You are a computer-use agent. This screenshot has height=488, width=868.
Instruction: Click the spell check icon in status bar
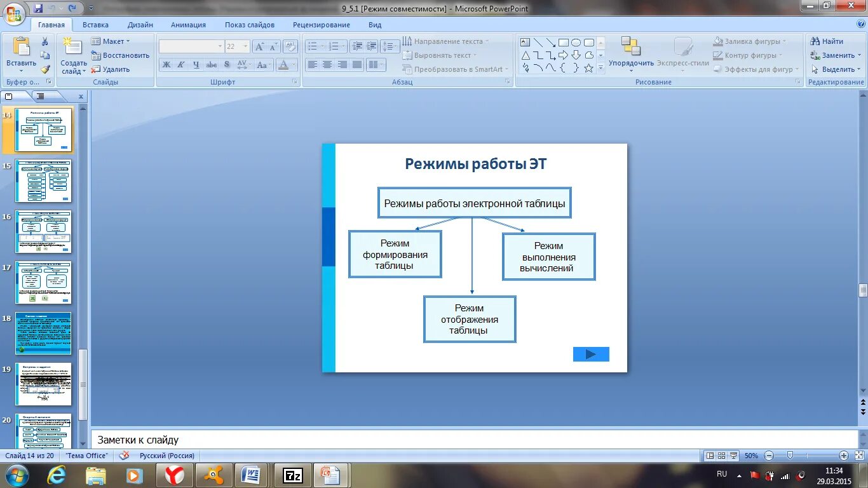(125, 456)
